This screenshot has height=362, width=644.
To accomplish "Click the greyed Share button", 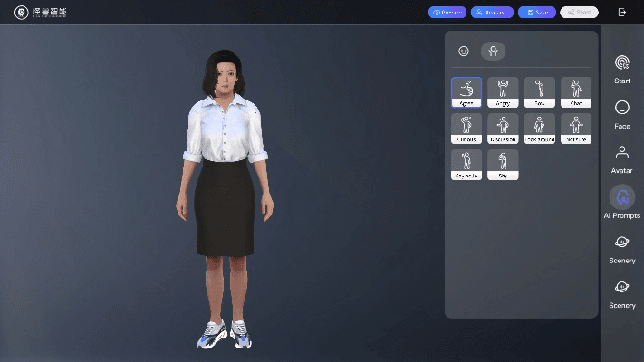I will (579, 13).
